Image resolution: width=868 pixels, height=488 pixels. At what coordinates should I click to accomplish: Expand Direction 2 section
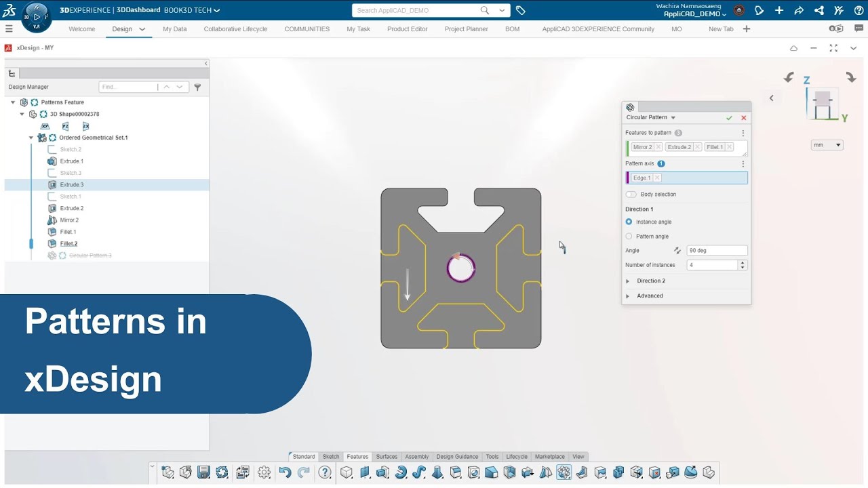tap(627, 281)
